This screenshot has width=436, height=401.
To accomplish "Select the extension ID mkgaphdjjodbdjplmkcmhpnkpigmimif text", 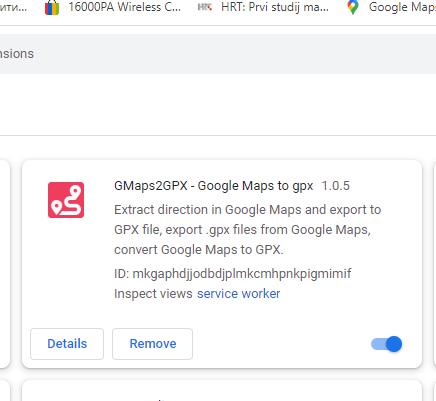I will pyautogui.click(x=242, y=274).
